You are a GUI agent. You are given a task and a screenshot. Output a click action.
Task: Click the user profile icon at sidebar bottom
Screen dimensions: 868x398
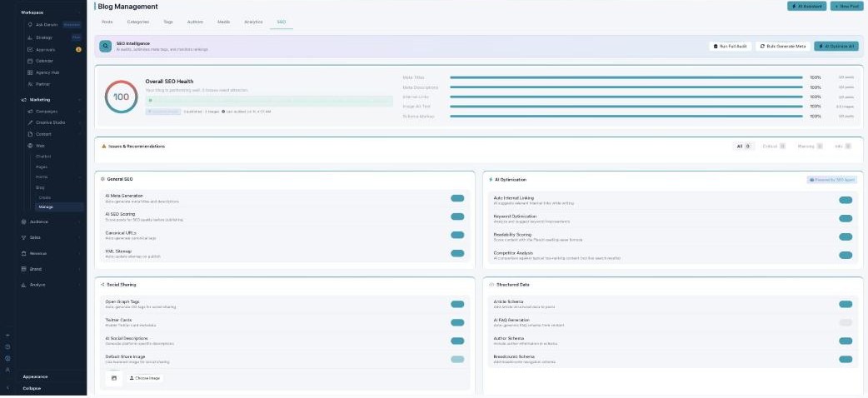pyautogui.click(x=7, y=370)
